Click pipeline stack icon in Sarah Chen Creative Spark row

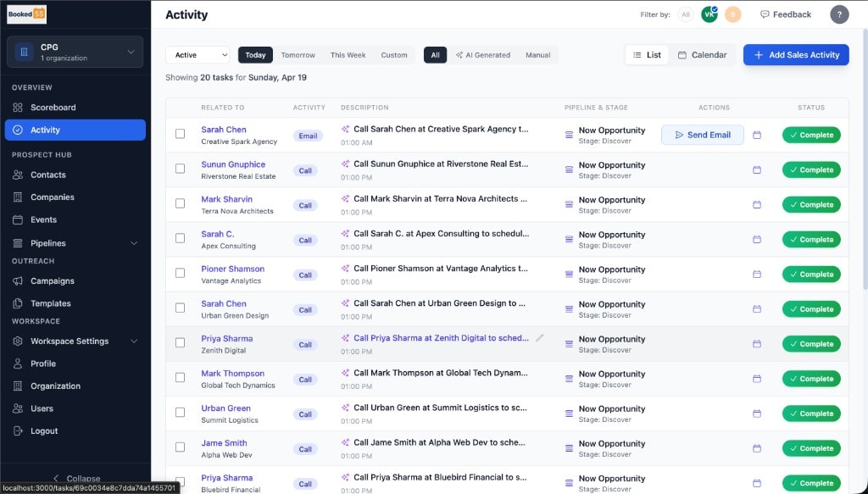(569, 135)
